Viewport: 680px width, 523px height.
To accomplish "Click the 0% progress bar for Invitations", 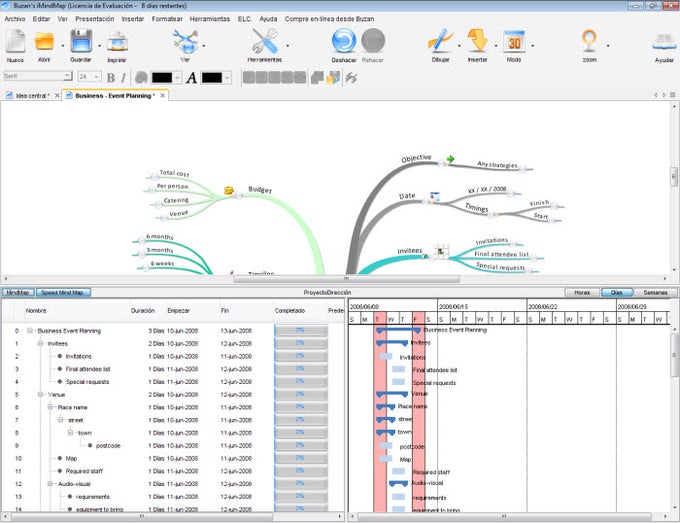I will click(x=301, y=356).
